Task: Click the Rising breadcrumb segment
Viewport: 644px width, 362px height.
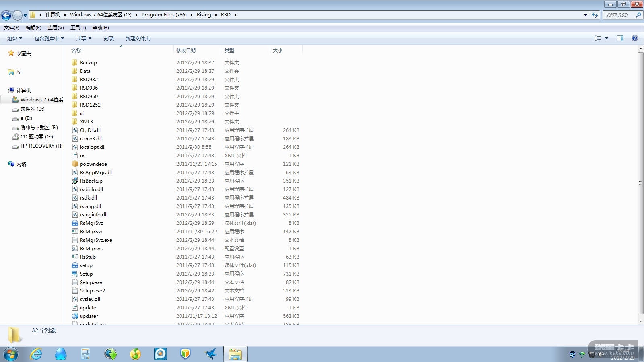Action: click(204, 15)
